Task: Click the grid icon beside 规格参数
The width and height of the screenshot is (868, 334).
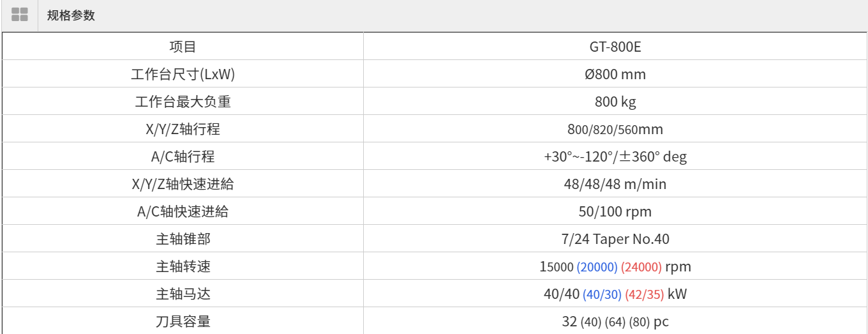Action: pyautogui.click(x=20, y=15)
